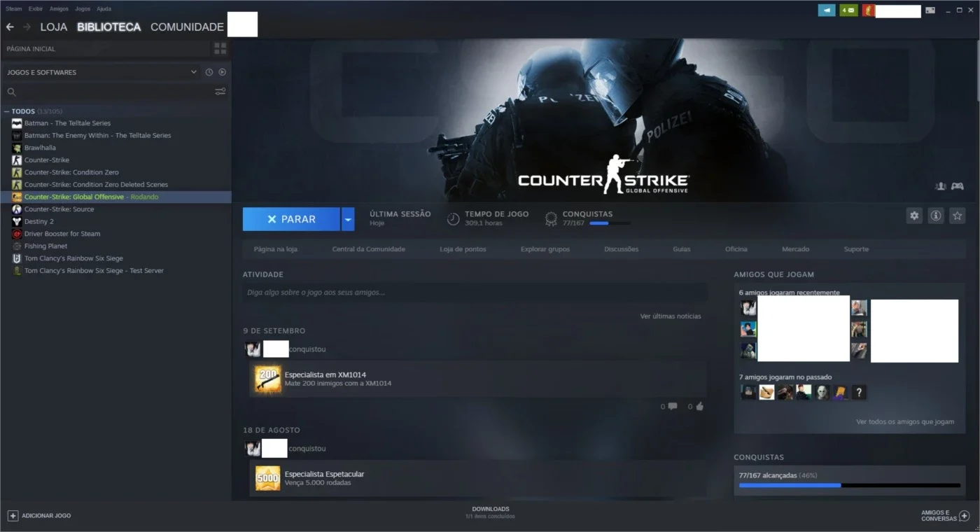
Task: Open the Jogos menu
Action: coord(83,9)
